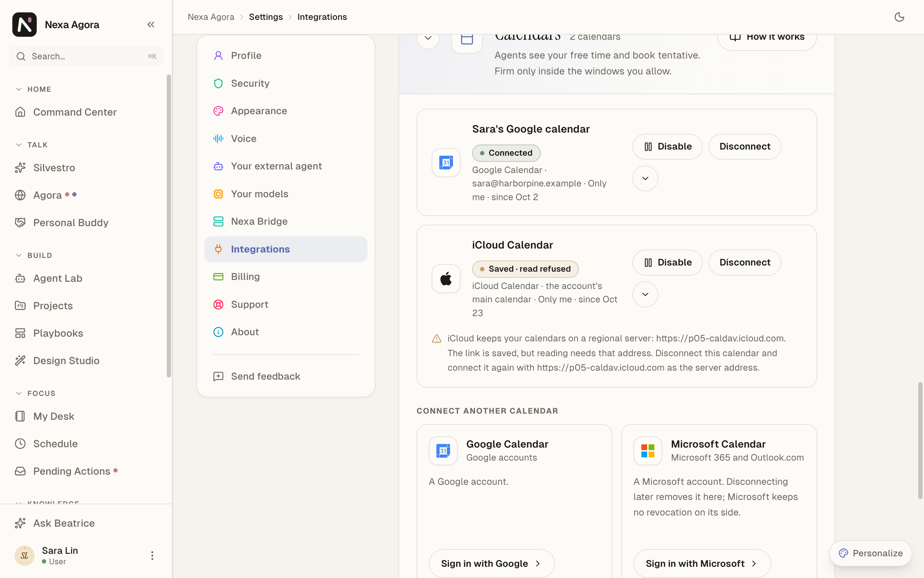
Task: Disable the iCloud Calendar
Action: [x=667, y=263]
